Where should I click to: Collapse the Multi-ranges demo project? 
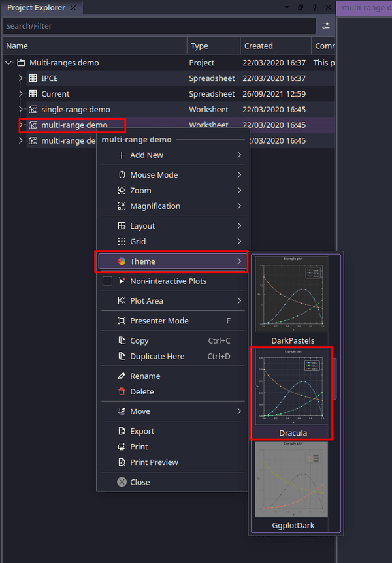[8, 63]
